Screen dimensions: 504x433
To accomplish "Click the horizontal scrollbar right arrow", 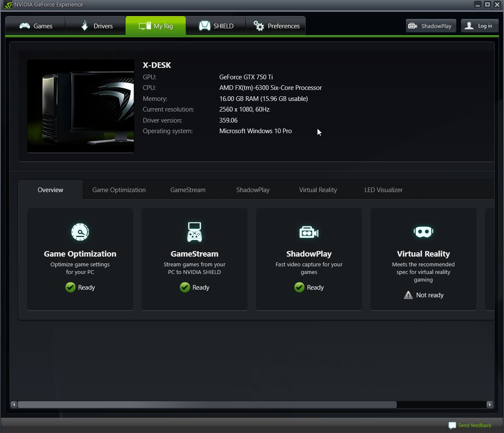I will pos(490,404).
